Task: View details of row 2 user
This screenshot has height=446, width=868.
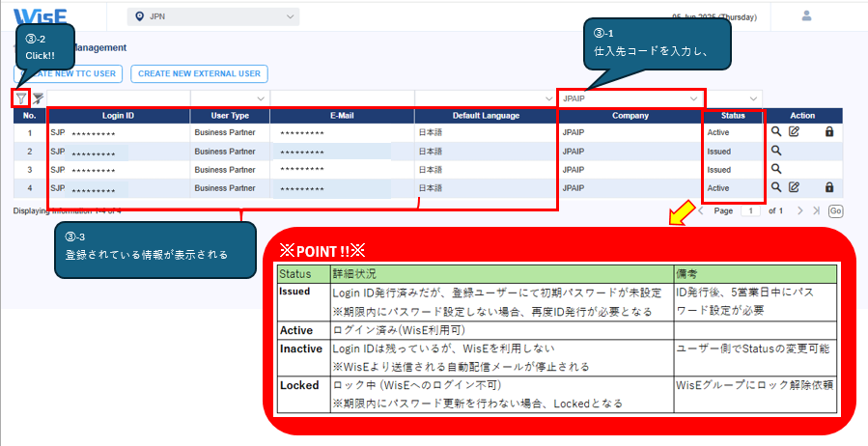Action: (776, 152)
